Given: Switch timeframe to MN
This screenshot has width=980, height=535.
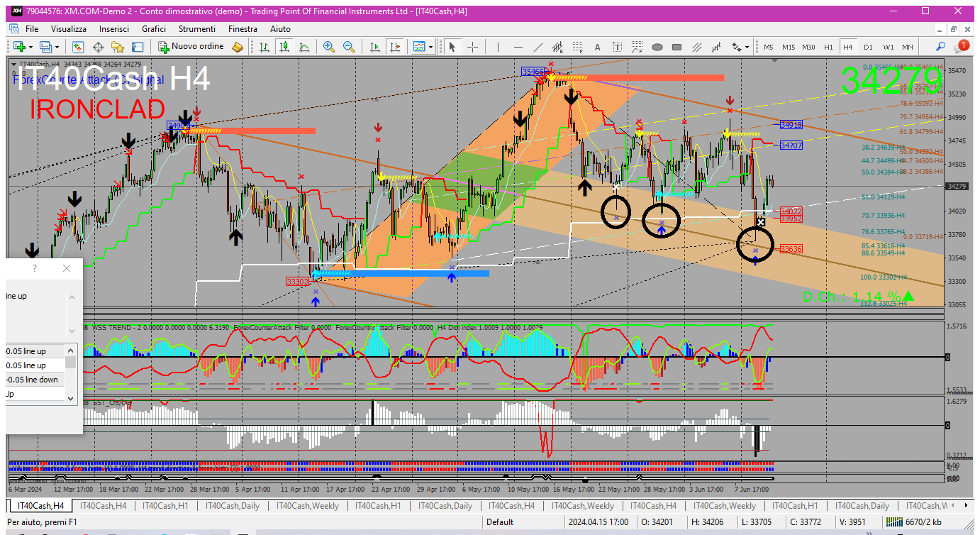Looking at the screenshot, I should (x=908, y=47).
